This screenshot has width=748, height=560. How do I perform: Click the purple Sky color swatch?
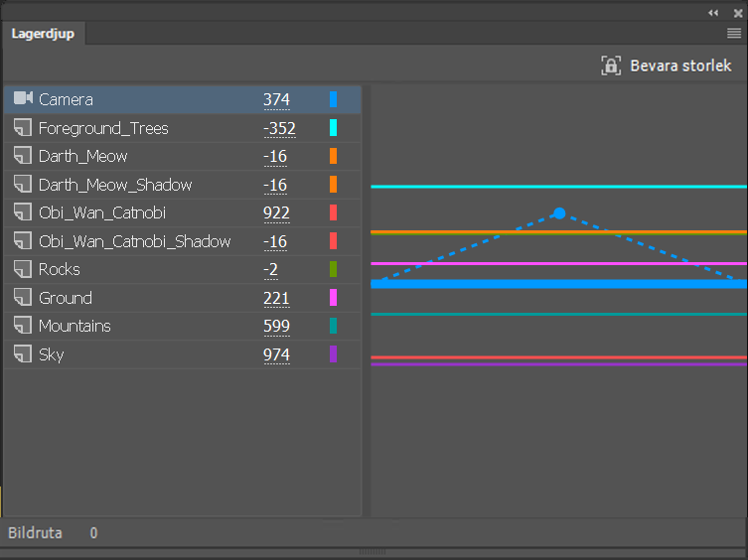pyautogui.click(x=334, y=354)
